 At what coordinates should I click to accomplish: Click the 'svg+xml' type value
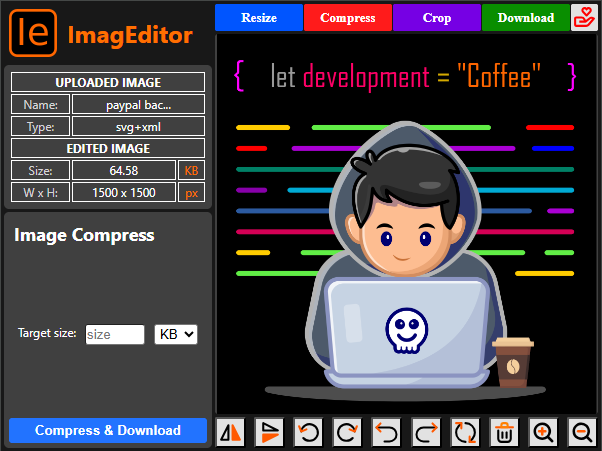[x=138, y=126]
